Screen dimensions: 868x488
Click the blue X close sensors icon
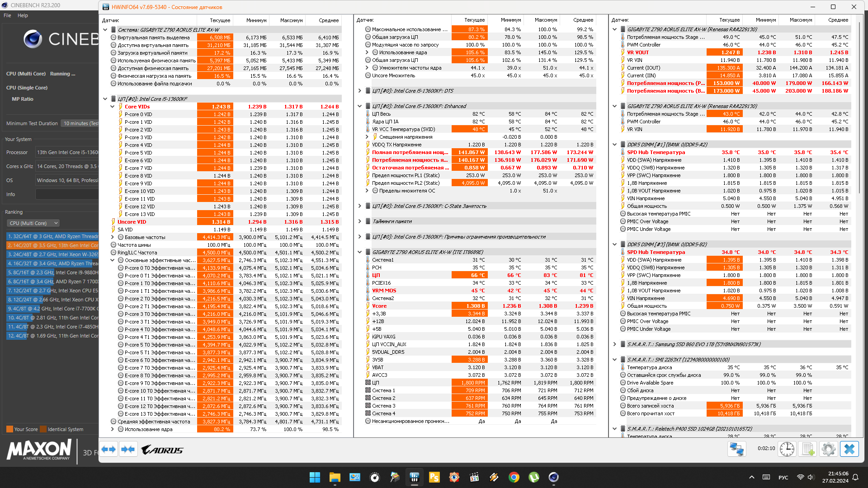pyautogui.click(x=849, y=449)
